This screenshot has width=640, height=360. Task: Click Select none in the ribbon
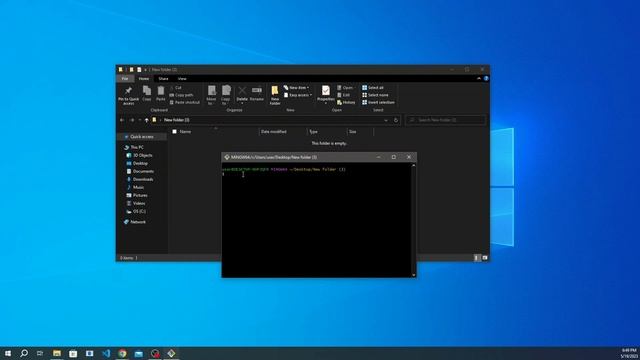375,95
